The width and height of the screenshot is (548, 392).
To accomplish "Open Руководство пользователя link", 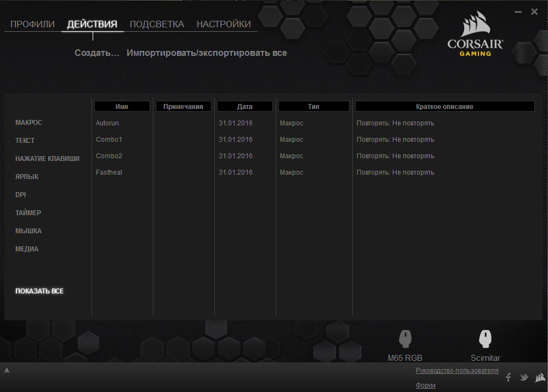I will tap(457, 371).
